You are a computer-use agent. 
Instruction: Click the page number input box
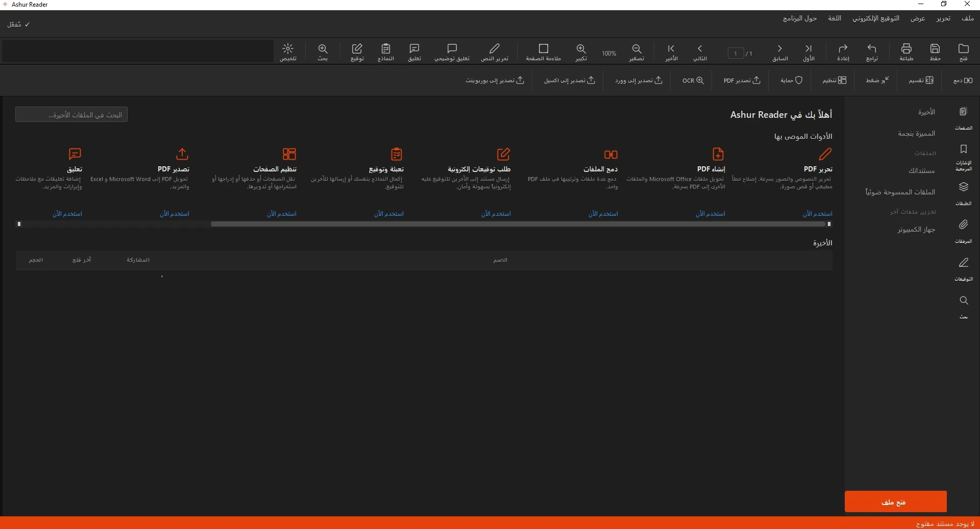pos(736,53)
